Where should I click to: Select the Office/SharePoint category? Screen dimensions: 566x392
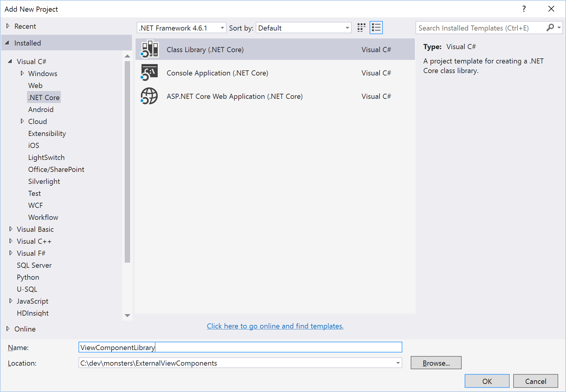56,169
